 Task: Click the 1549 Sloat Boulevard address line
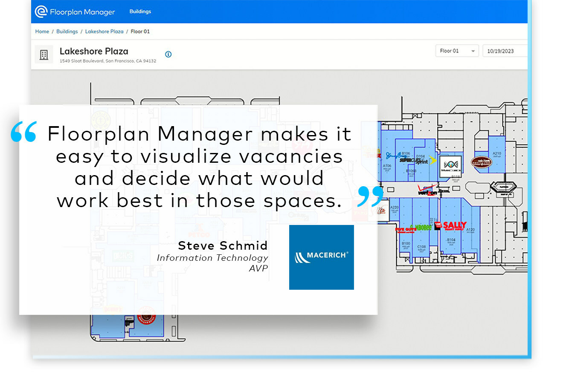108,61
